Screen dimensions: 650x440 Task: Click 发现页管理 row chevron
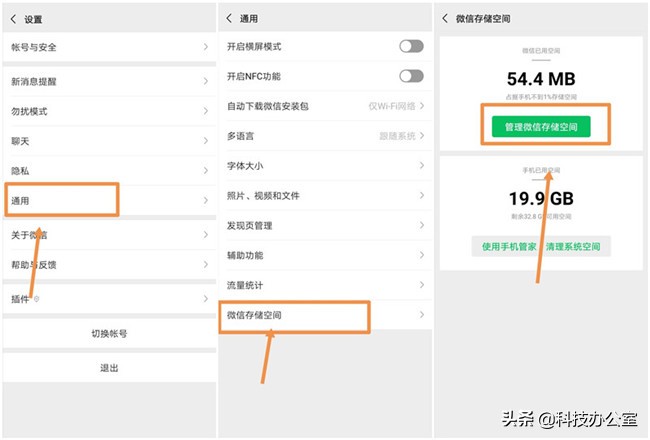[x=422, y=225]
